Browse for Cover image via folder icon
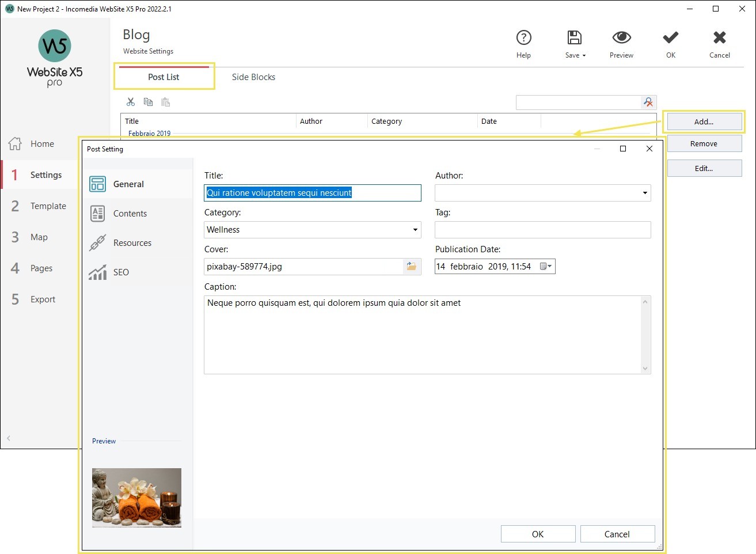The height and width of the screenshot is (554, 756). [x=412, y=266]
